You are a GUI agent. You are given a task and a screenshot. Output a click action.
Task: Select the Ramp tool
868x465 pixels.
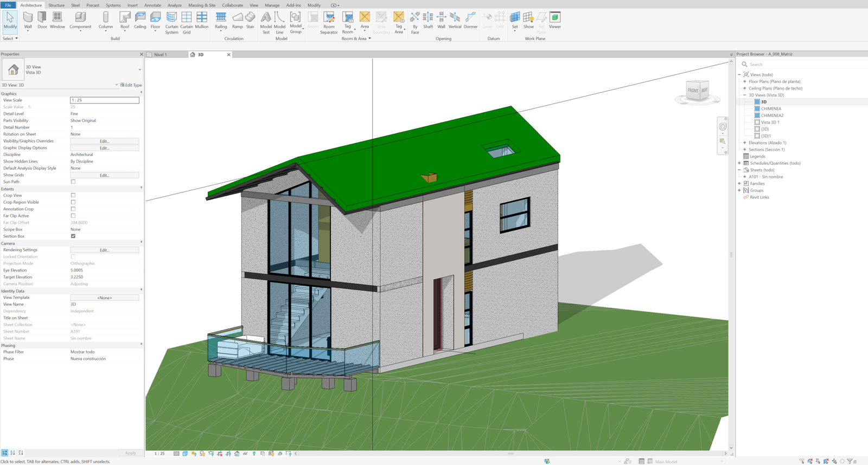pyautogui.click(x=238, y=21)
